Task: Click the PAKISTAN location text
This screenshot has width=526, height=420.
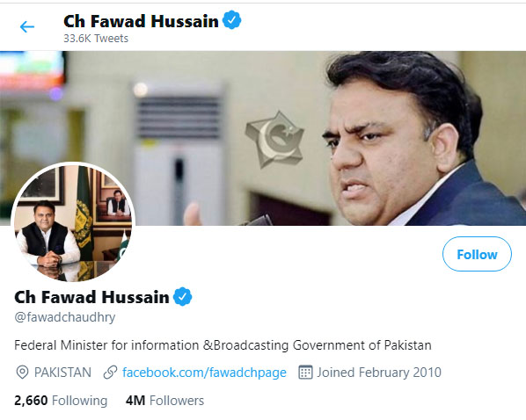Action: pos(62,373)
